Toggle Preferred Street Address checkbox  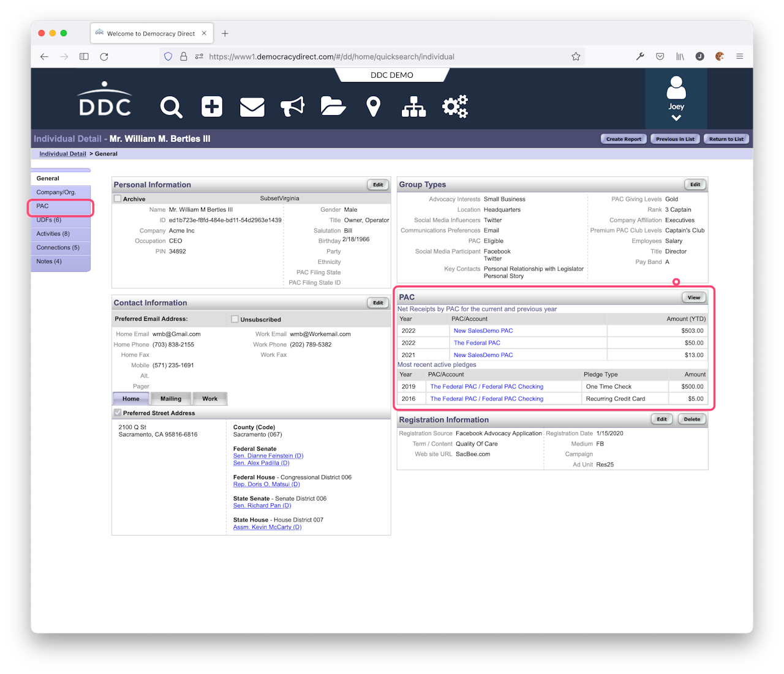(118, 413)
